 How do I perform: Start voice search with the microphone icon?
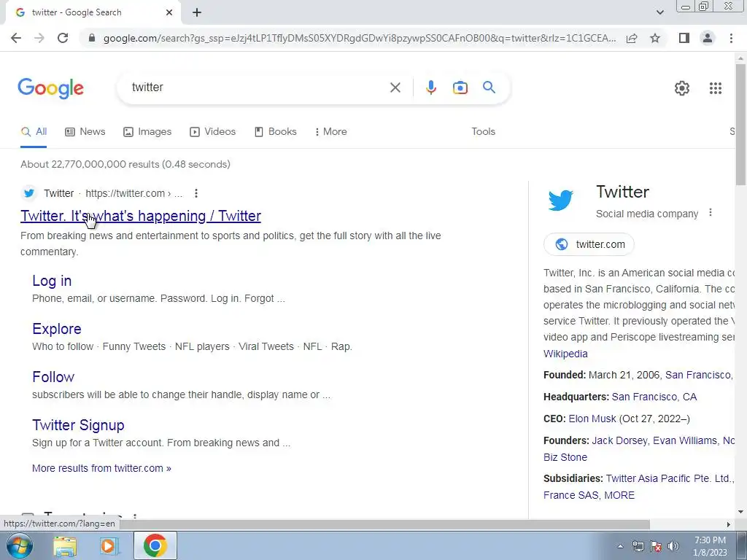click(430, 87)
